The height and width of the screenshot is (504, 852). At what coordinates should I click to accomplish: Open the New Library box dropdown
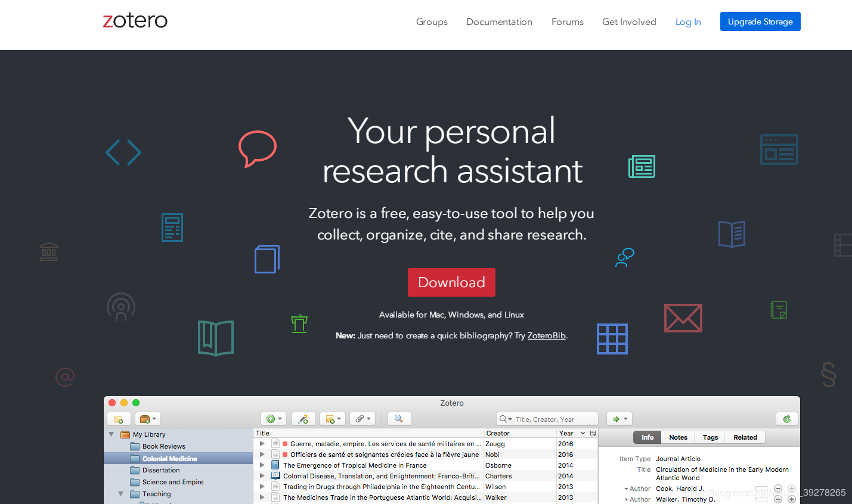(148, 419)
